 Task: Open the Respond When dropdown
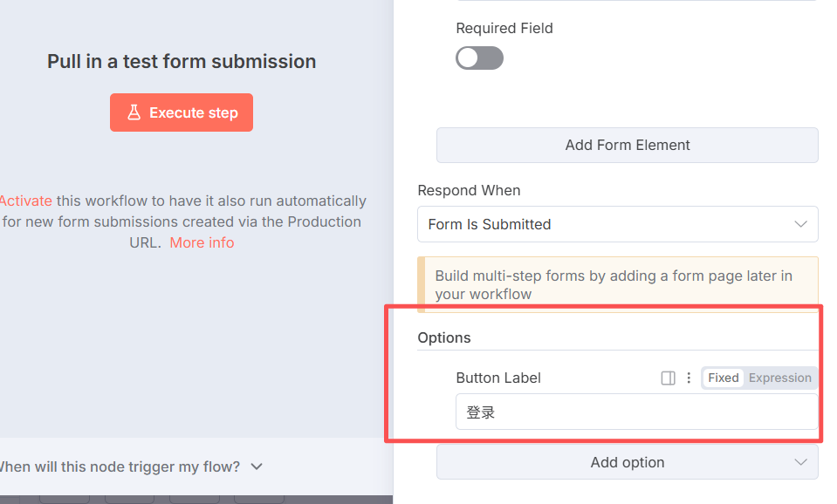click(x=617, y=224)
